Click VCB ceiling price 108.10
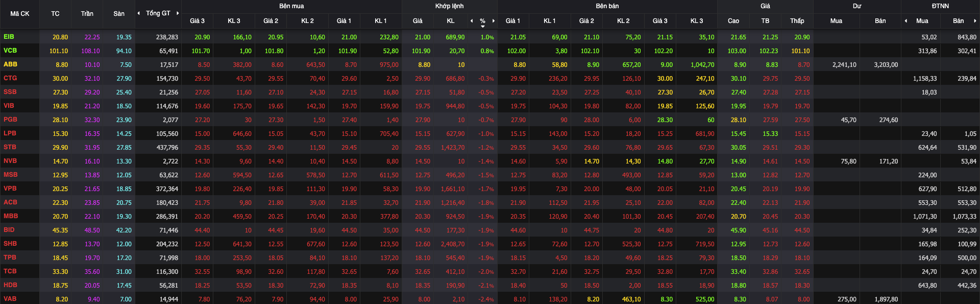This screenshot has height=304, width=980. click(90, 51)
